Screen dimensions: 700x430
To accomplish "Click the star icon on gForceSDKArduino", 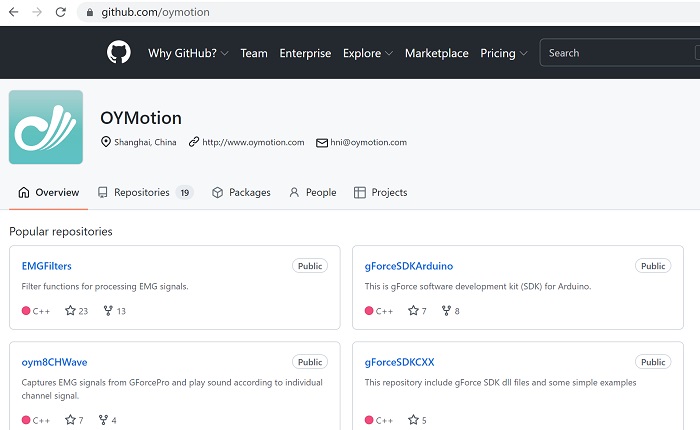I will pos(413,310).
